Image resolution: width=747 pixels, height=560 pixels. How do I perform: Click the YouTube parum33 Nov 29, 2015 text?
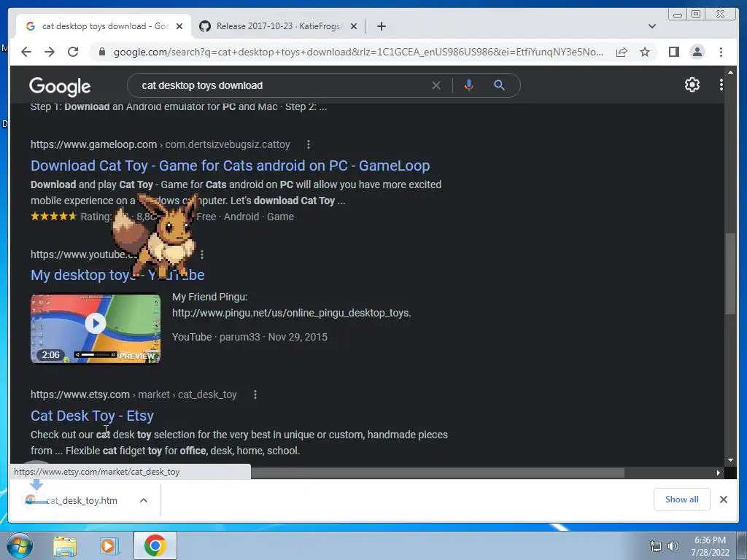coord(249,337)
